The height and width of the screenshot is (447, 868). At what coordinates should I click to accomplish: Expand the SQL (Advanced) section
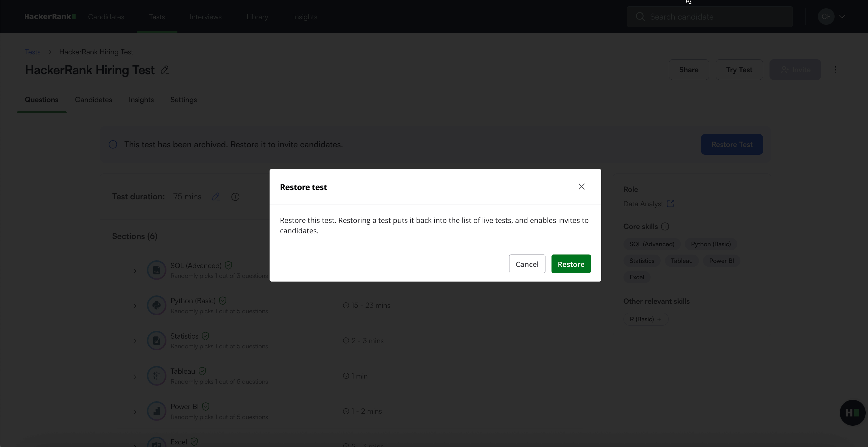click(x=135, y=271)
